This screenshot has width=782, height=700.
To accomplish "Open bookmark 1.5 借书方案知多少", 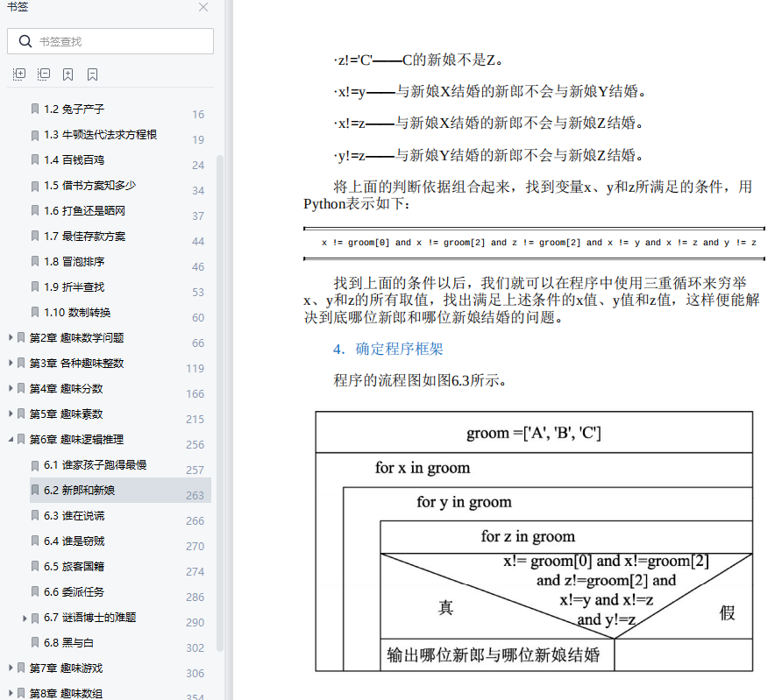I will tap(89, 186).
